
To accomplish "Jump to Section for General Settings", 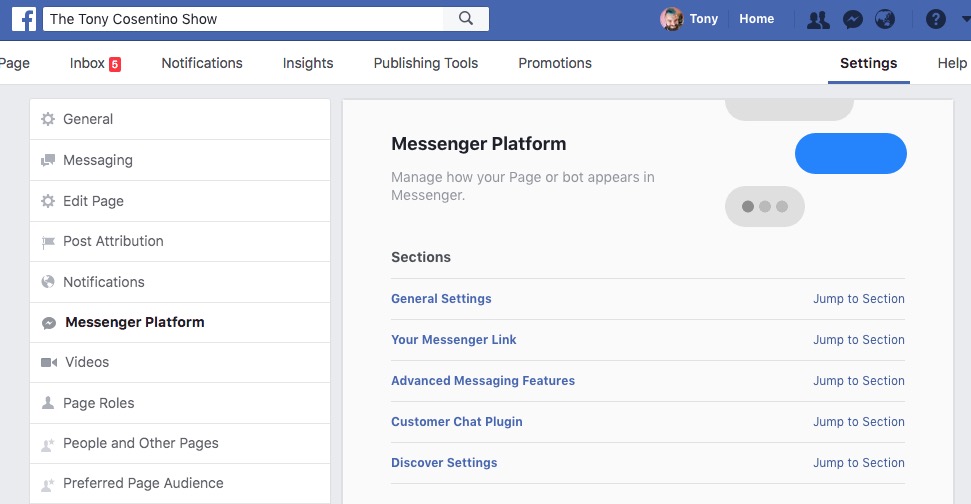I will coord(858,298).
